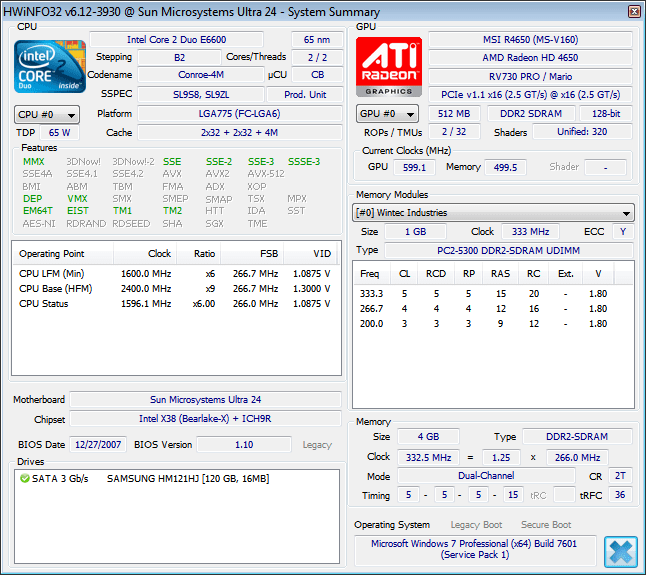Viewport: 646px width, 575px height.
Task: Click the RCD column header
Action: coord(436,274)
